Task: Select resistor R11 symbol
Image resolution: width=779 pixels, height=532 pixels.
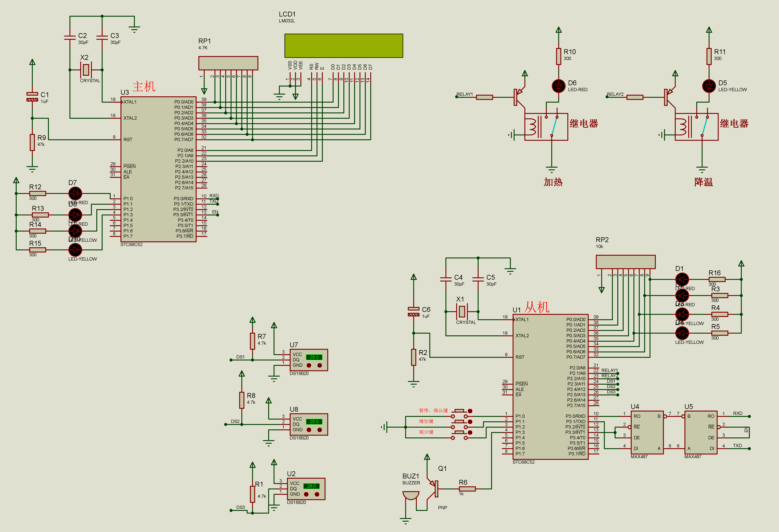Action: (709, 56)
